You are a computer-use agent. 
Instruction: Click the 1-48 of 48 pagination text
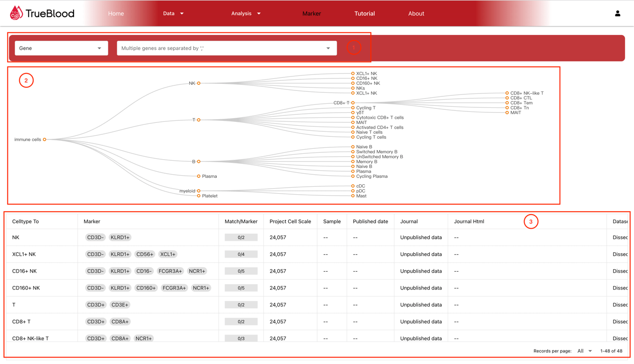(611, 351)
